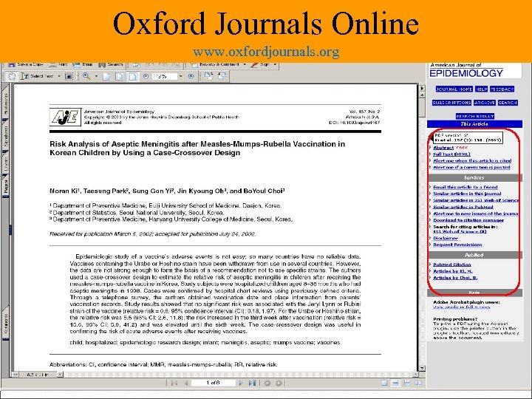Click the ARCHIVE button

pyautogui.click(x=485, y=103)
